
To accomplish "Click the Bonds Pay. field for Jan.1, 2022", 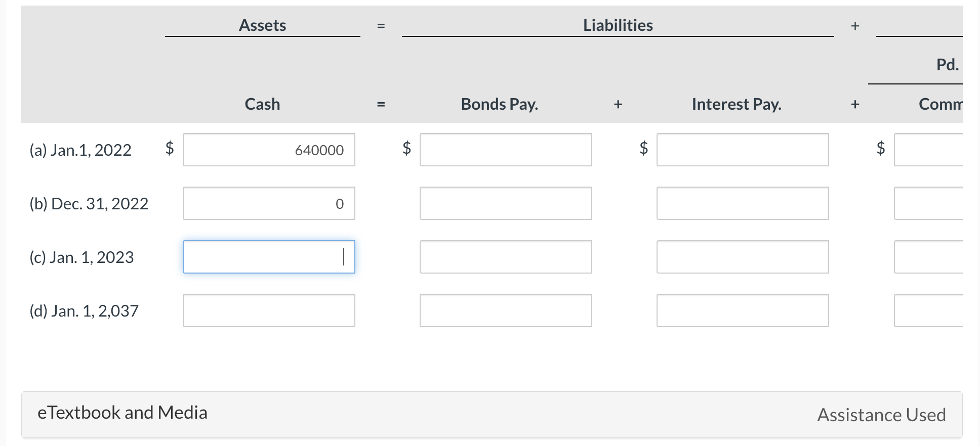I will (505, 150).
